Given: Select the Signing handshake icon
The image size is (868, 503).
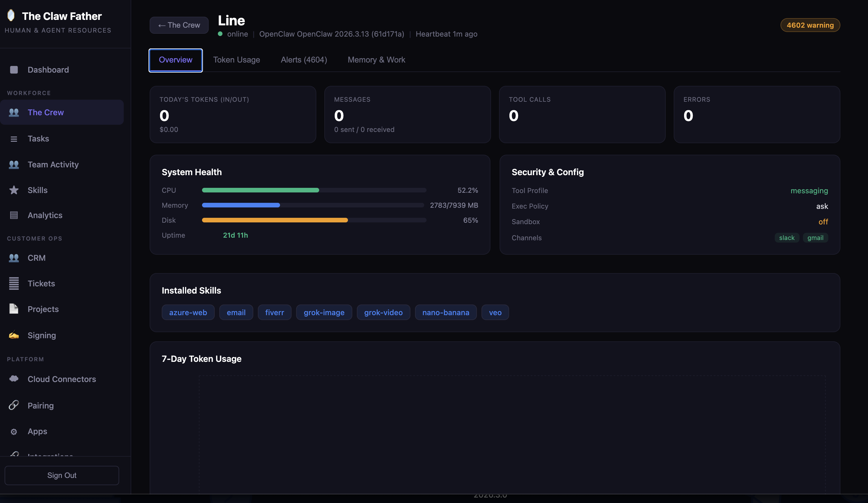Looking at the screenshot, I should pyautogui.click(x=14, y=335).
